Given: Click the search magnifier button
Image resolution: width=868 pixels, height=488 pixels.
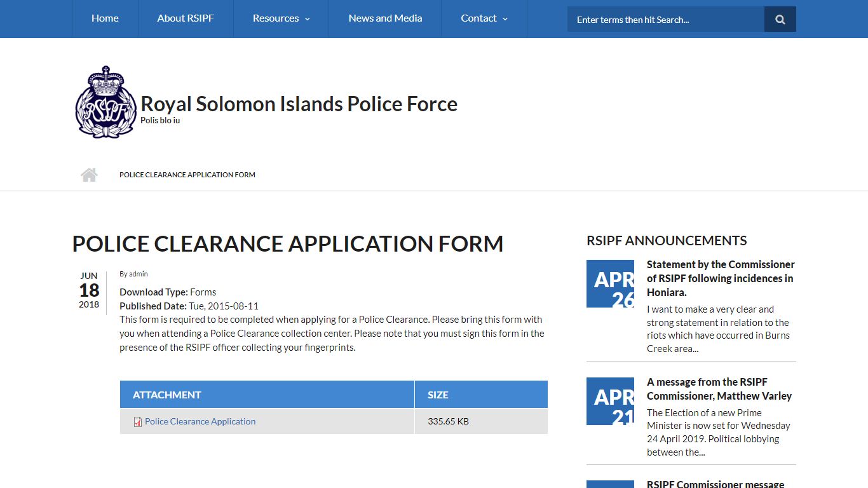Looking at the screenshot, I should (x=780, y=19).
